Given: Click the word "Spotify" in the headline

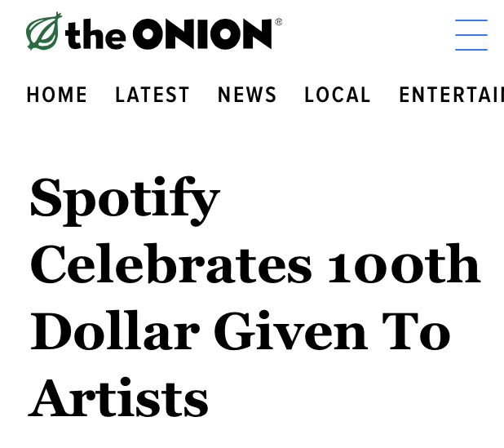Looking at the screenshot, I should tap(125, 200).
